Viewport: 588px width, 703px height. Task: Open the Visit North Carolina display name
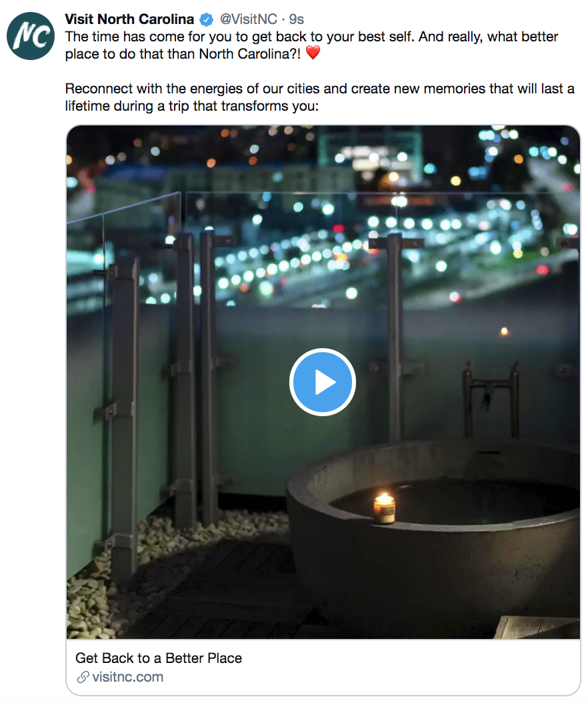pyautogui.click(x=129, y=19)
